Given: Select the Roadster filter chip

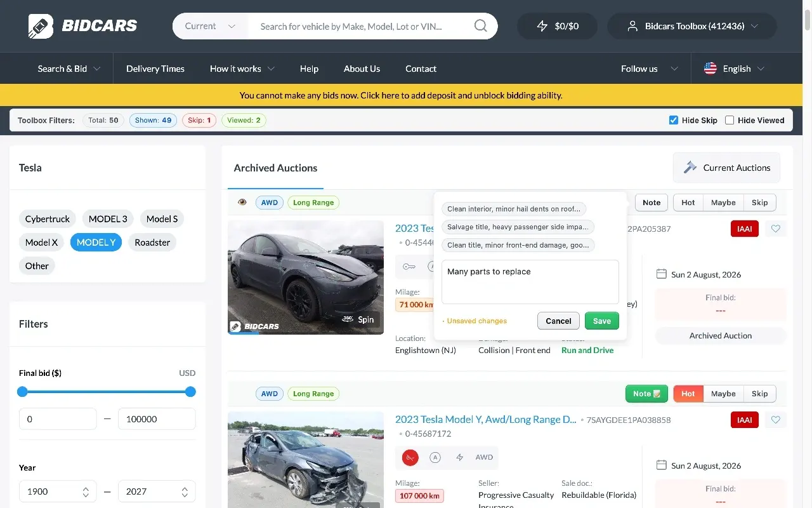Looking at the screenshot, I should tap(152, 242).
